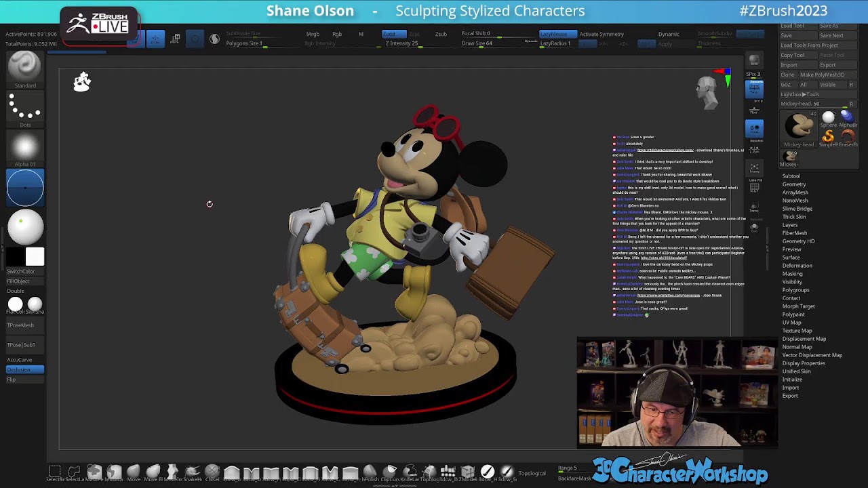Toggle LazyMouse on or off

coord(557,34)
